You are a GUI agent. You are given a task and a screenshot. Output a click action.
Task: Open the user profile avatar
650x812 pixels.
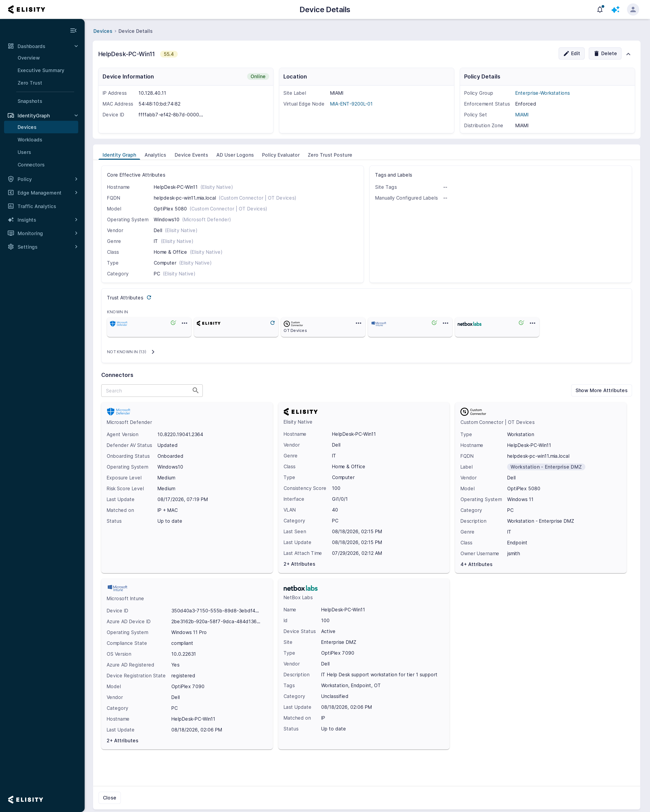point(633,9)
